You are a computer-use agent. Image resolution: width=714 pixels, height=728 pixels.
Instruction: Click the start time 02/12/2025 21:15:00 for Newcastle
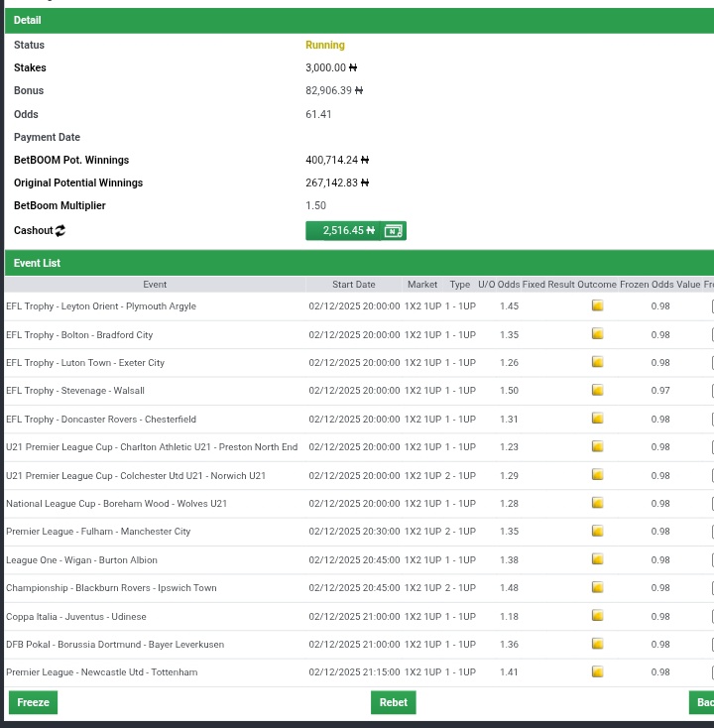(x=354, y=672)
